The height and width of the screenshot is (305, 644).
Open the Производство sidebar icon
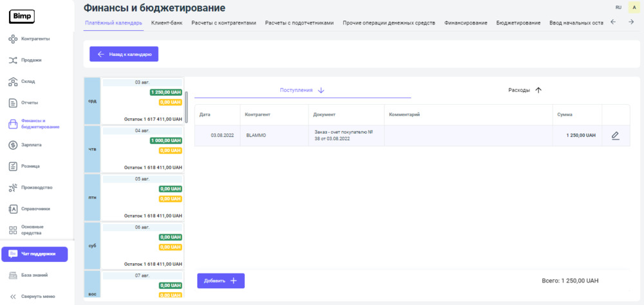pos(13,188)
